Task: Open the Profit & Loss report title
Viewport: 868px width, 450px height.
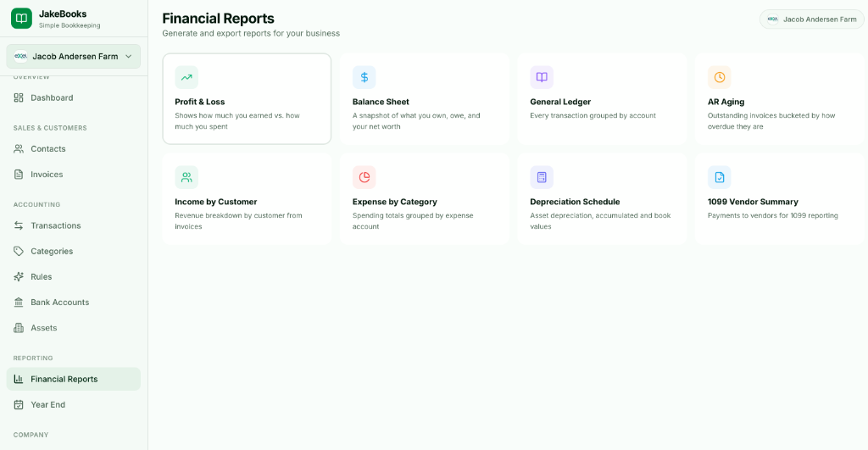Action: pyautogui.click(x=200, y=102)
